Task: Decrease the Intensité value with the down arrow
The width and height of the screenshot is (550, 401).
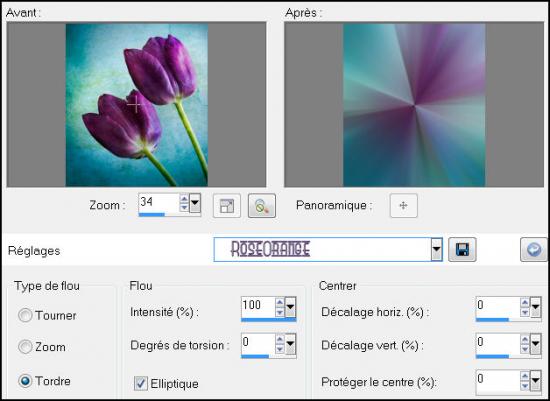Action: (280, 312)
